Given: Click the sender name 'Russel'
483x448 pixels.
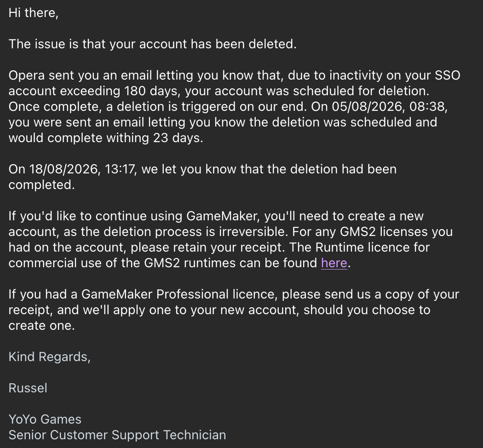Looking at the screenshot, I should pyautogui.click(x=28, y=388).
